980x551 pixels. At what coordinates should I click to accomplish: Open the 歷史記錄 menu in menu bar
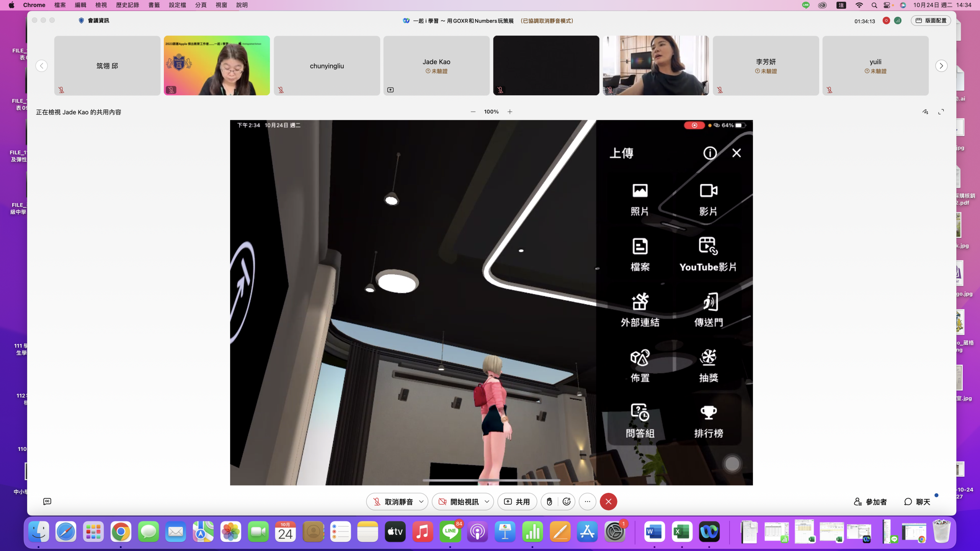[127, 5]
